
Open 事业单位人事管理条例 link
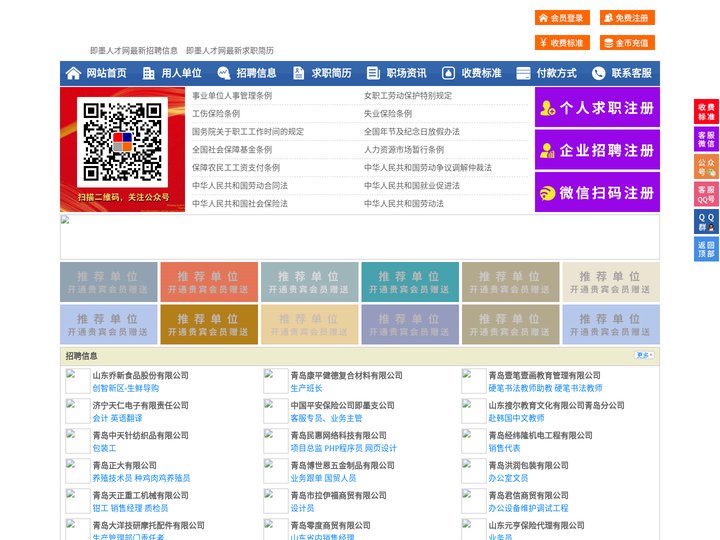(x=232, y=96)
